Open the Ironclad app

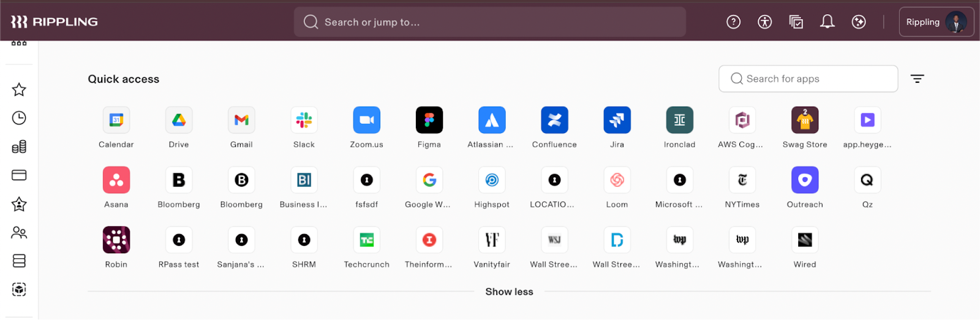coord(680,120)
